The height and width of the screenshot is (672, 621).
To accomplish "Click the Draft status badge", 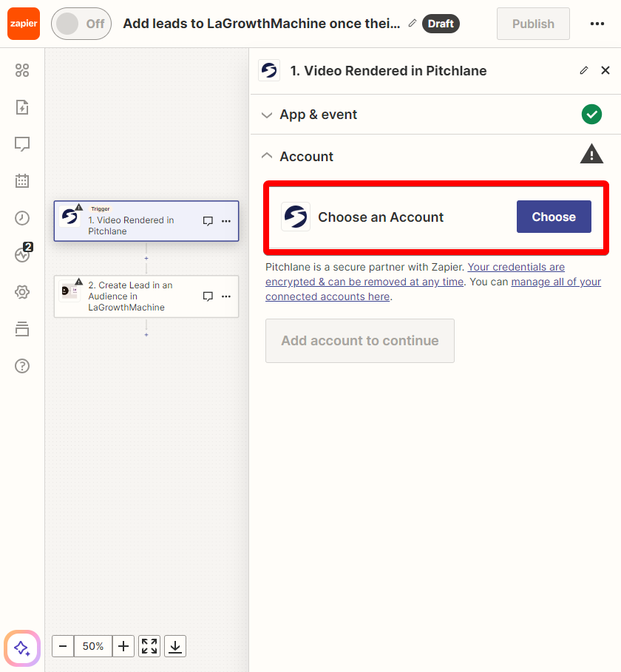I will coord(441,24).
